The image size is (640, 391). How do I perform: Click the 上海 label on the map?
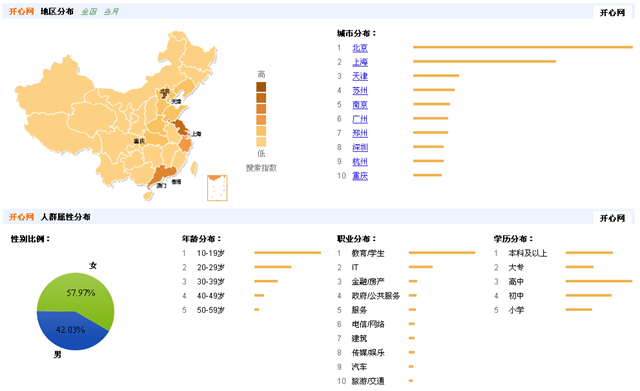click(x=196, y=134)
